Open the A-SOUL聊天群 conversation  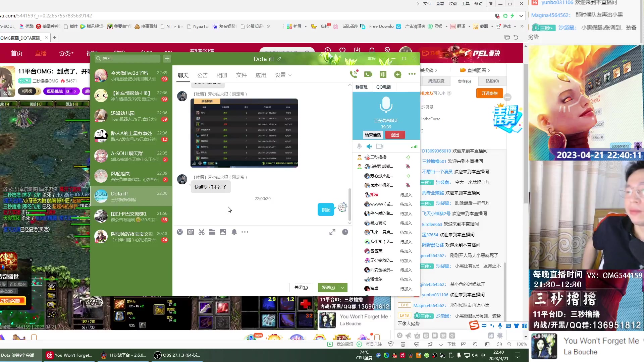tap(131, 156)
